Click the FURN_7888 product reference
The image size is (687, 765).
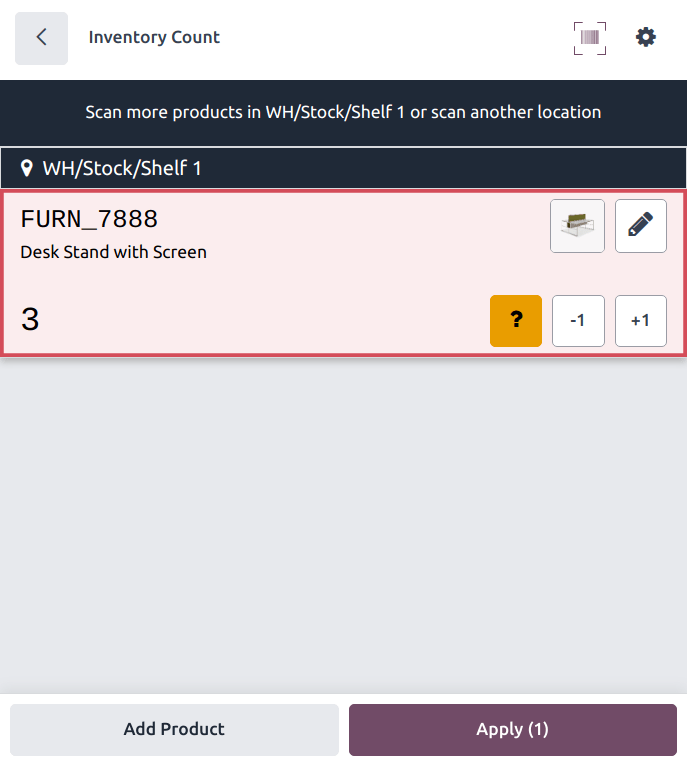(89, 220)
